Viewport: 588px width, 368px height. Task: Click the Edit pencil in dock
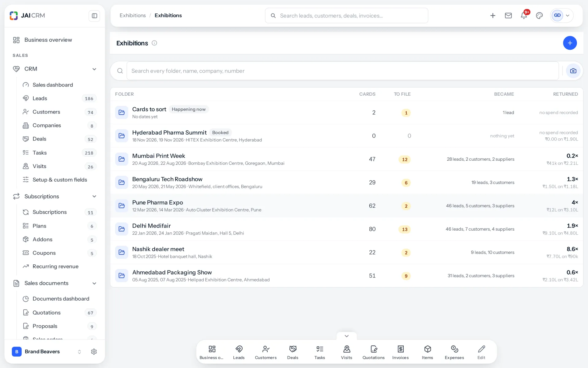pos(481,352)
